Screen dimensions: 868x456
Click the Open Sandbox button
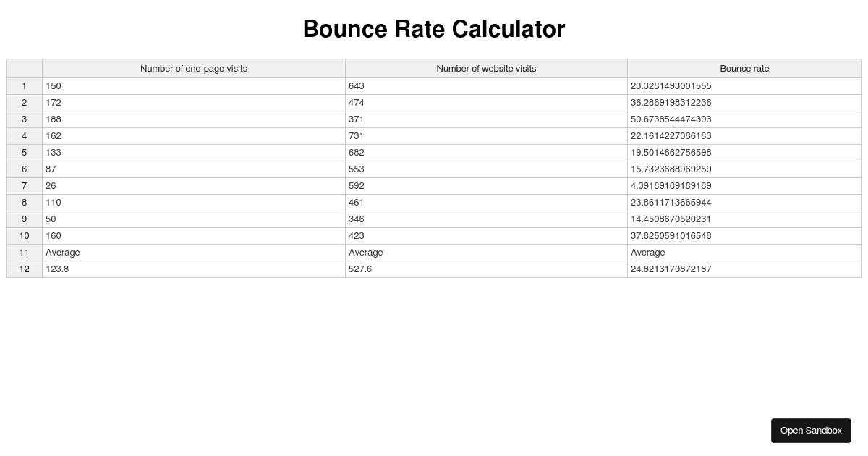click(811, 430)
